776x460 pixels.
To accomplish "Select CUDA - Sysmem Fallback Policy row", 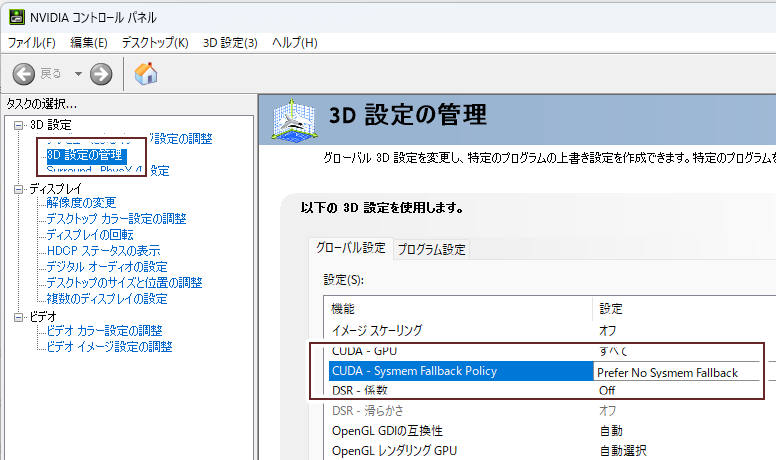I will tap(461, 371).
